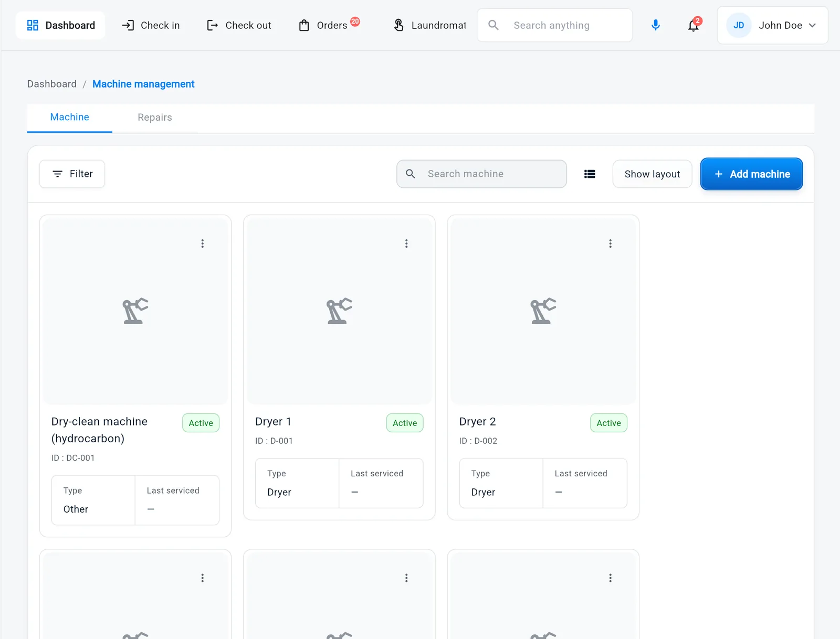
Task: Click the Active status on Dryer 1
Action: (405, 423)
